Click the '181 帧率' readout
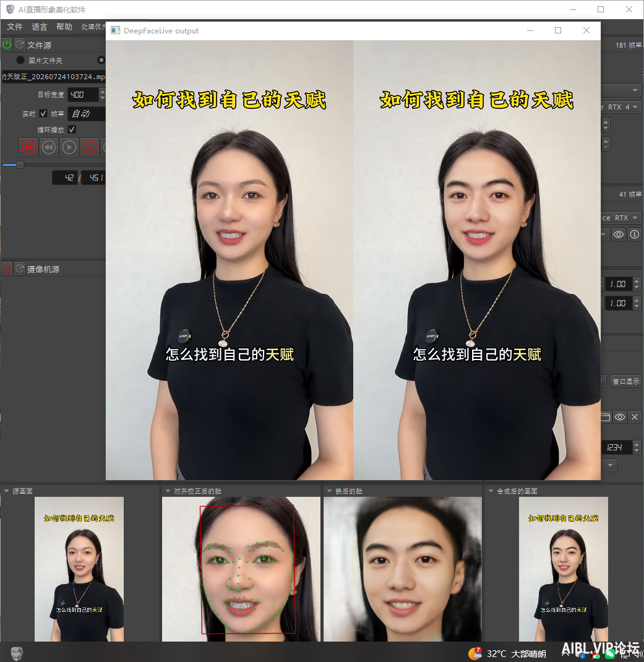The height and width of the screenshot is (662, 644). tap(629, 45)
